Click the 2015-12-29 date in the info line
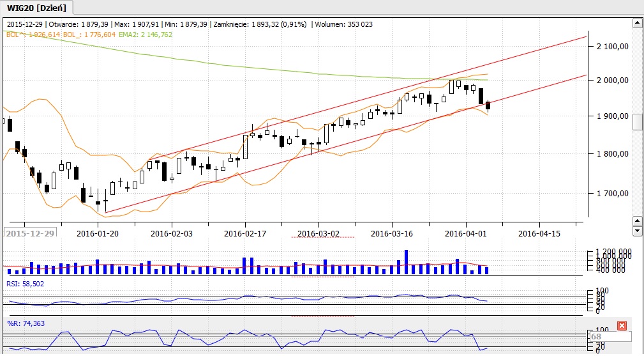644x356 pixels. [25, 24]
